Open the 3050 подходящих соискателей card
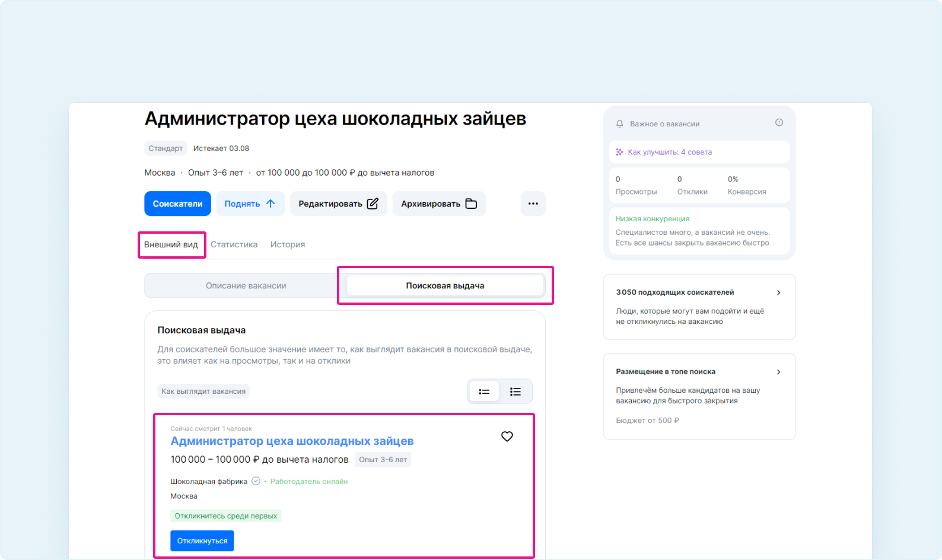942x560 pixels. point(699,307)
